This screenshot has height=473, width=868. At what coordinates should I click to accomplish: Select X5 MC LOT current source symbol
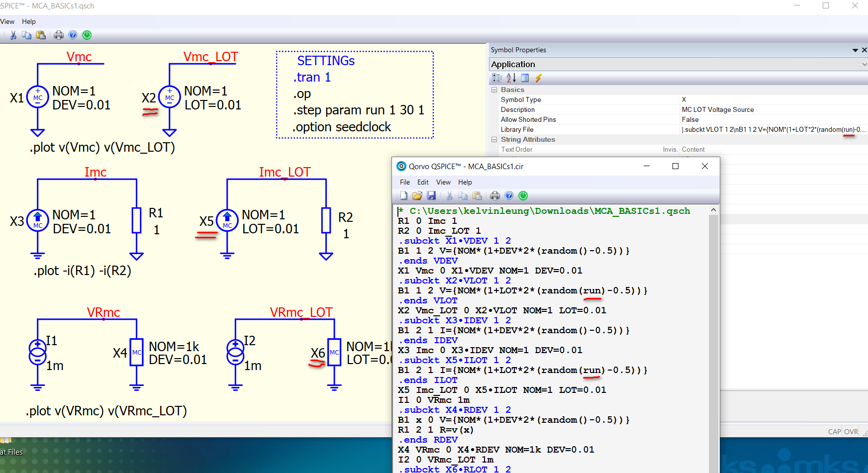227,221
